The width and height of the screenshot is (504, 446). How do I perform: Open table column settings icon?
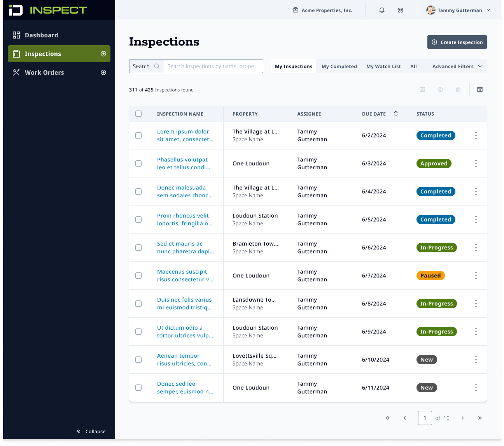[x=480, y=90]
